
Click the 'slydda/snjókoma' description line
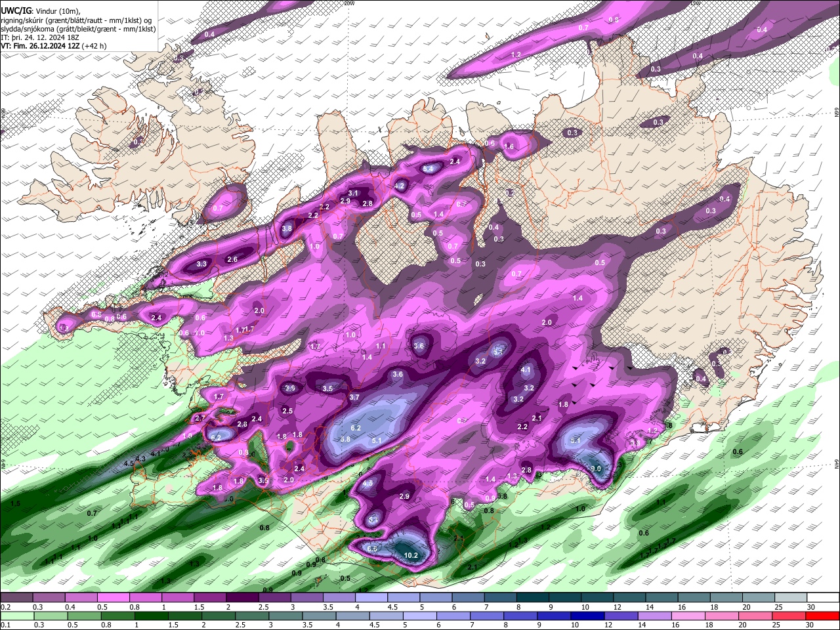[x=78, y=29]
